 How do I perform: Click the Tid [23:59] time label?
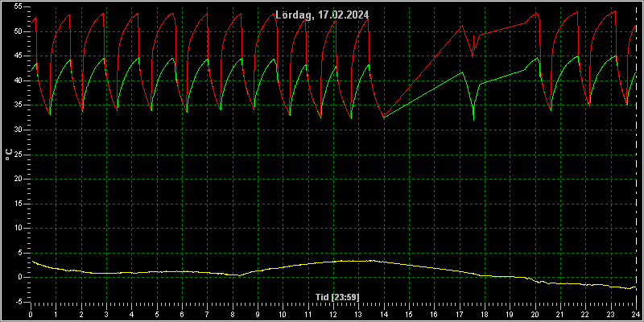[337, 296]
